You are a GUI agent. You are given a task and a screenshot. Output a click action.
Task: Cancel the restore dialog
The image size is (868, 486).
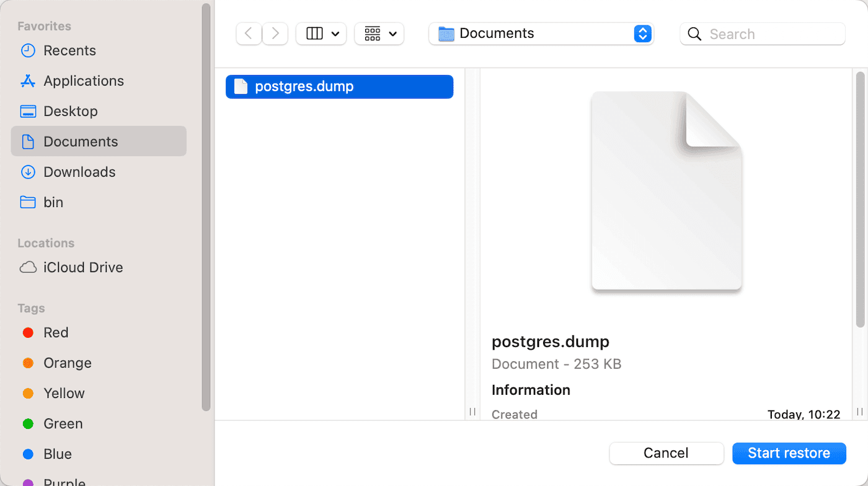coord(666,453)
